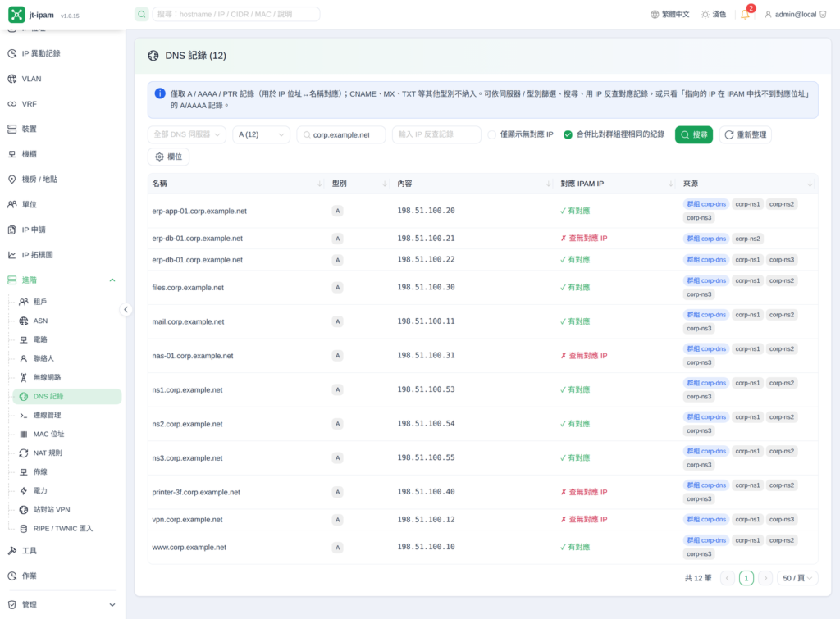Open the VLAN sidebar icon
Screen dimensions: 840x619
click(x=11, y=79)
